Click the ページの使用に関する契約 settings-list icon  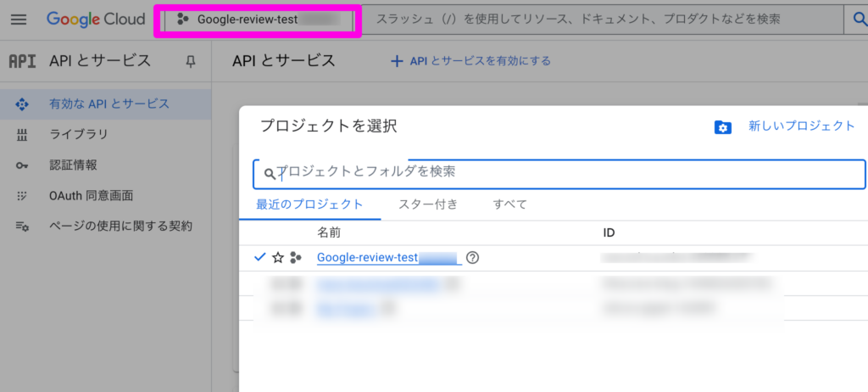click(x=22, y=227)
